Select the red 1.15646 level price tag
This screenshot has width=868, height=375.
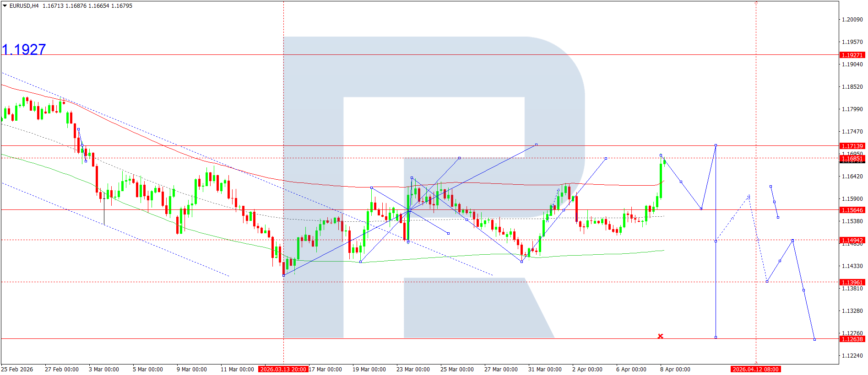852,210
